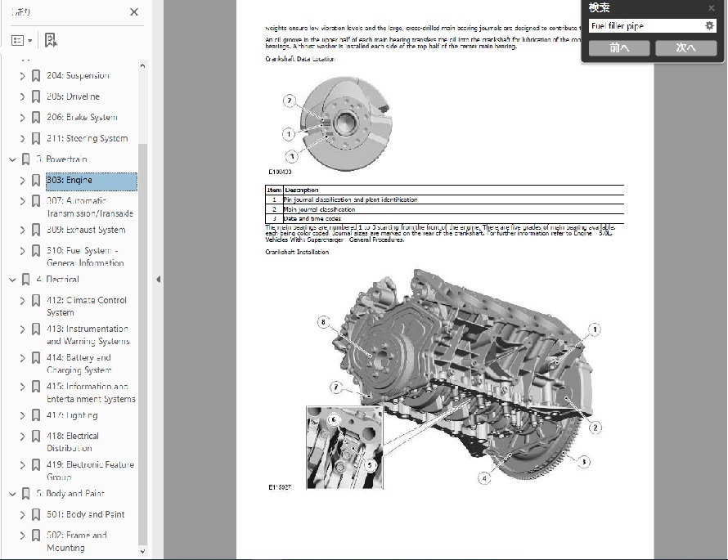Expand the 206: Brake System bookmark
This screenshot has width=728, height=560.
tap(22, 118)
